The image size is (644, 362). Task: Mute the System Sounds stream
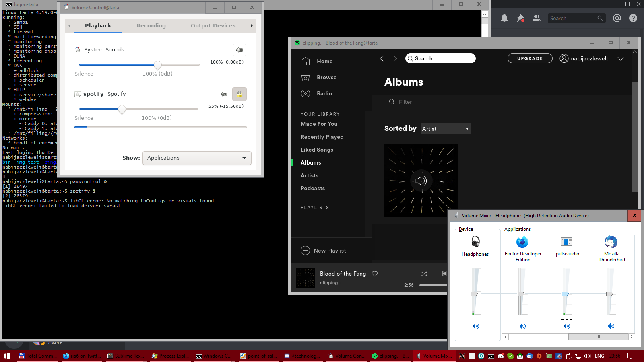(239, 50)
